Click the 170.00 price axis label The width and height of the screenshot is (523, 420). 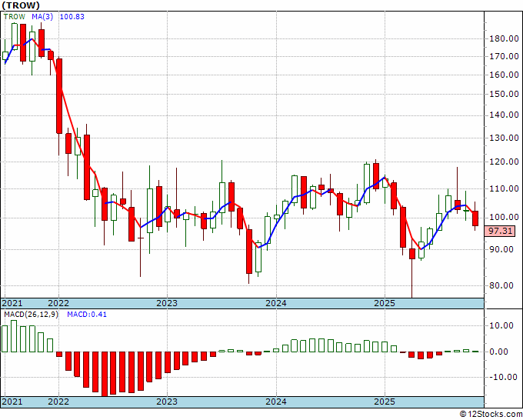coord(504,56)
